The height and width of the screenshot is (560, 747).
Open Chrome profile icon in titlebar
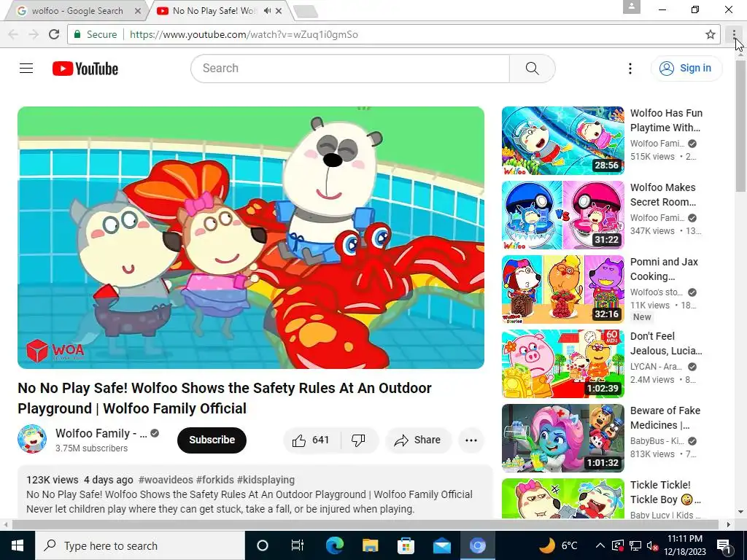pos(631,7)
